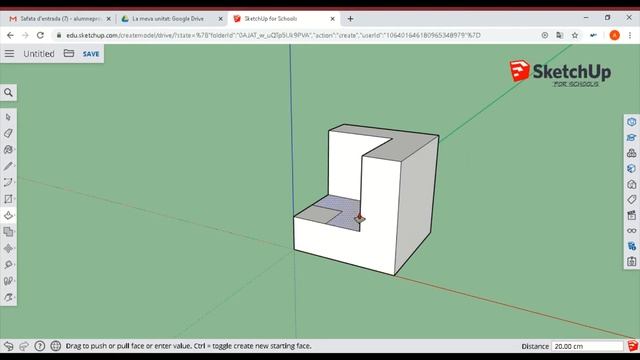Select the Push/Pull tool
This screenshot has height=360, width=640.
(8, 216)
